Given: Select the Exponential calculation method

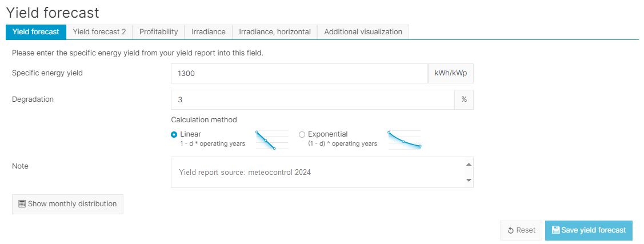Looking at the screenshot, I should pyautogui.click(x=302, y=134).
